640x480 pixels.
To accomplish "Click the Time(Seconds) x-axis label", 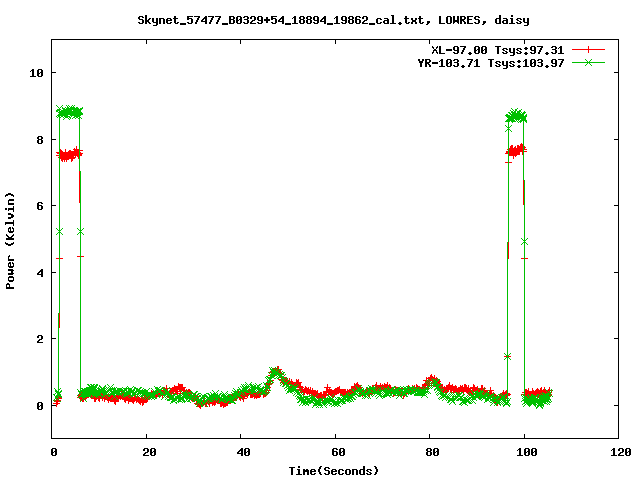I will click(x=333, y=471).
